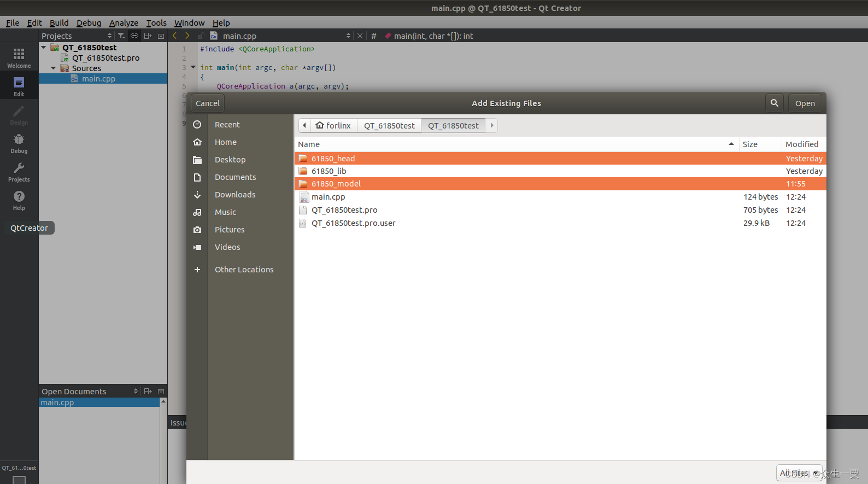868x484 pixels.
Task: Click the Downloads arrow icon in sidebar
Action: [x=197, y=195]
